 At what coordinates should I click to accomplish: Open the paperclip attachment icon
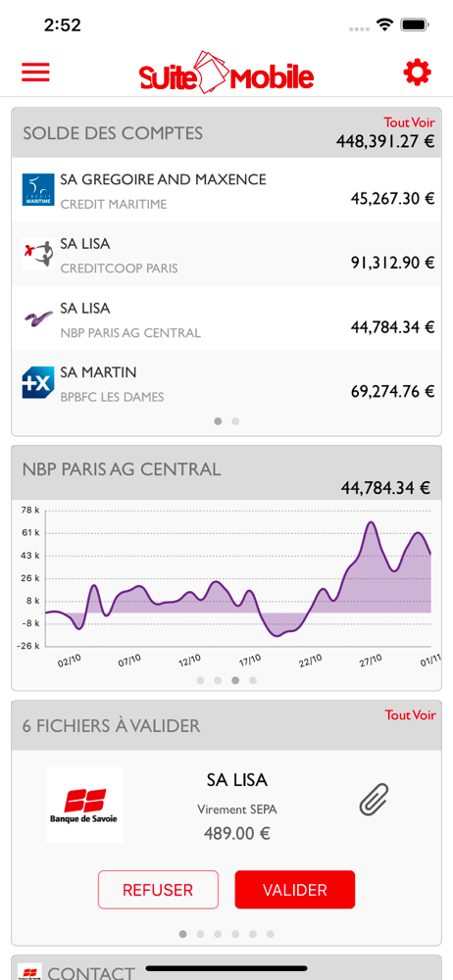click(375, 800)
